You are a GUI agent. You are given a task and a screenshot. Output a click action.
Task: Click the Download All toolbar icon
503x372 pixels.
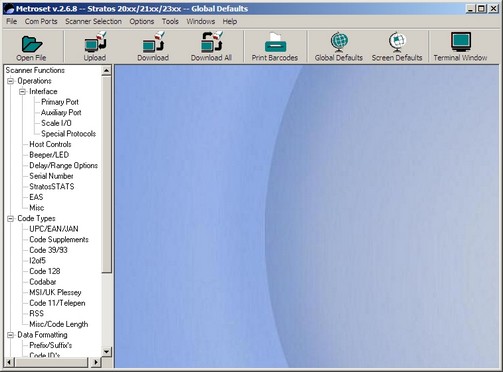211,42
